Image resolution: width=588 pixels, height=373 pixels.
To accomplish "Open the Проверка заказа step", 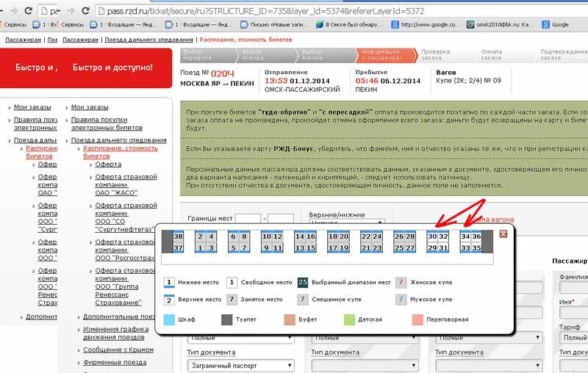I will 435,55.
